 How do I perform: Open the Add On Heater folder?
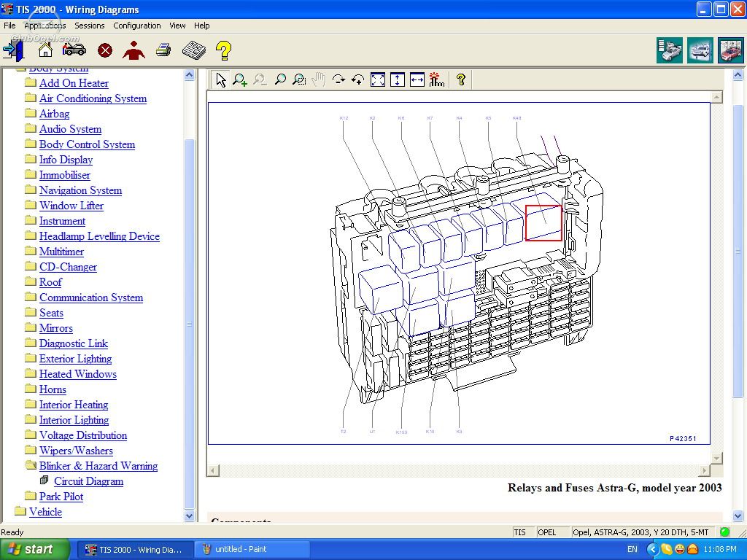74,83
